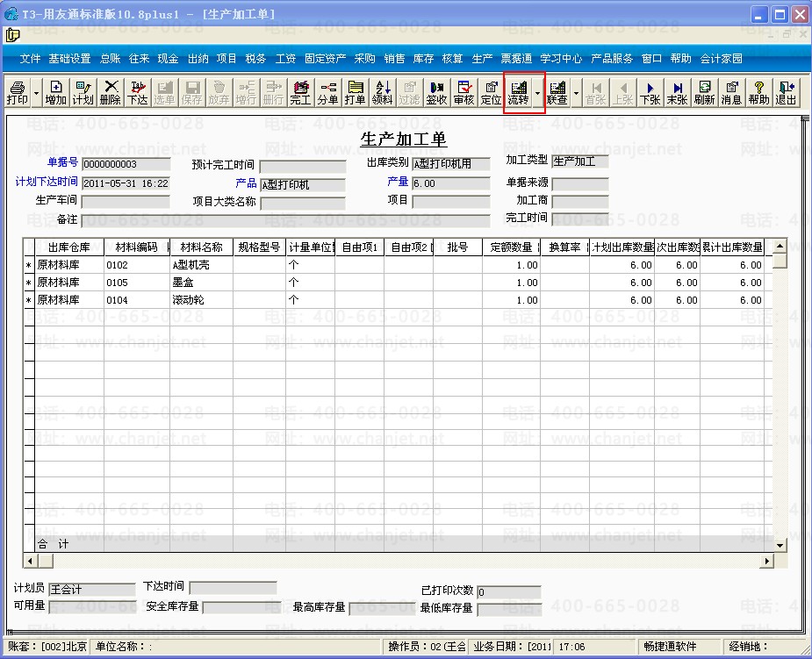The height and width of the screenshot is (659, 812).
Task: Click the 分单 split order button
Action: 327,93
